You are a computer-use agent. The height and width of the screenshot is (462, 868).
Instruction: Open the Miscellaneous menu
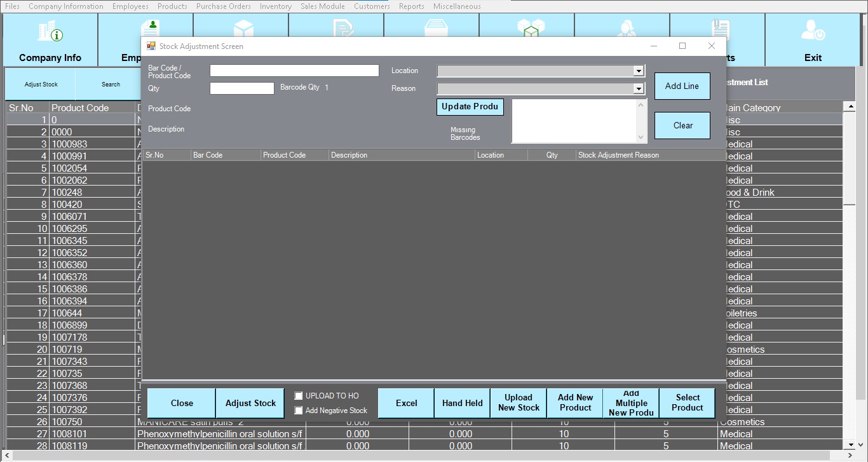pyautogui.click(x=456, y=6)
